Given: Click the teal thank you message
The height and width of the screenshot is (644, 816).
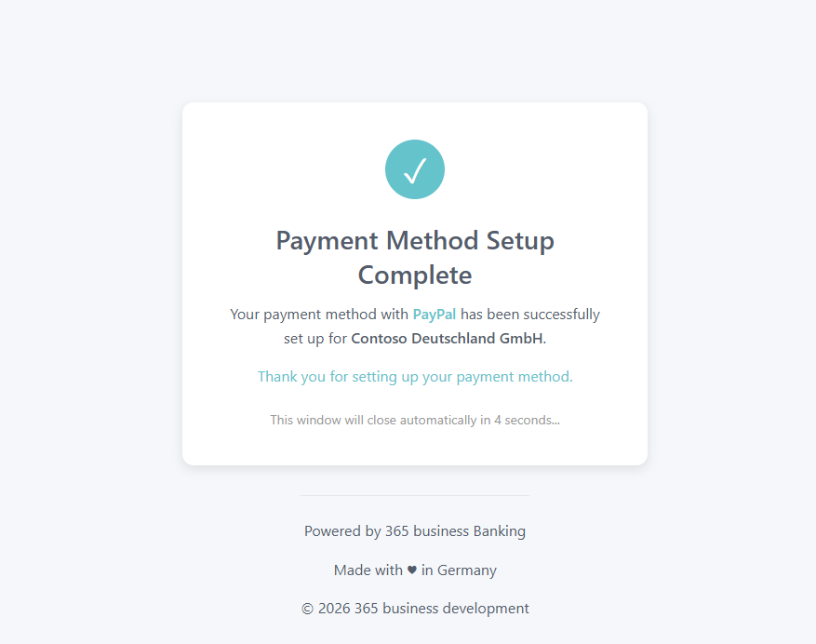Looking at the screenshot, I should 415,377.
